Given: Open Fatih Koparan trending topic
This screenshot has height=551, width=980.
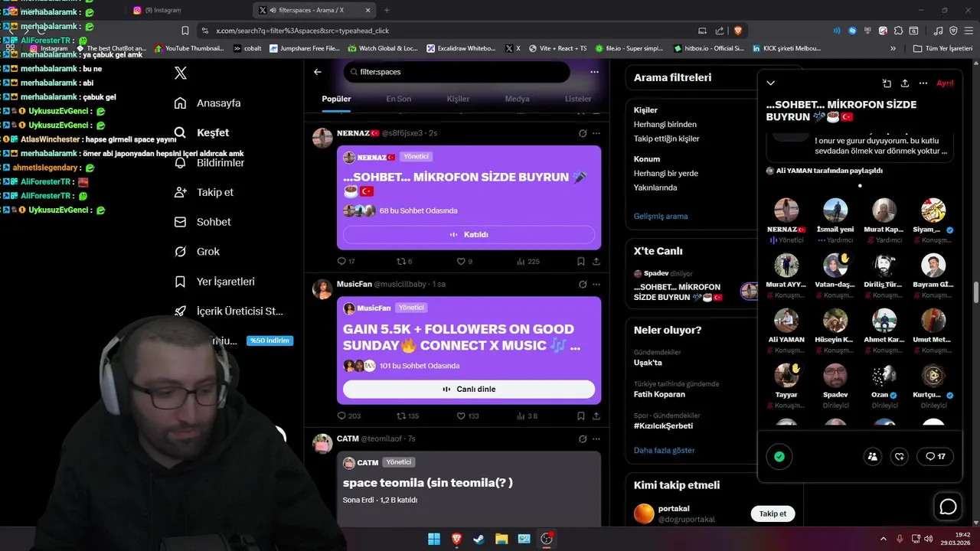Looking at the screenshot, I should [x=659, y=395].
